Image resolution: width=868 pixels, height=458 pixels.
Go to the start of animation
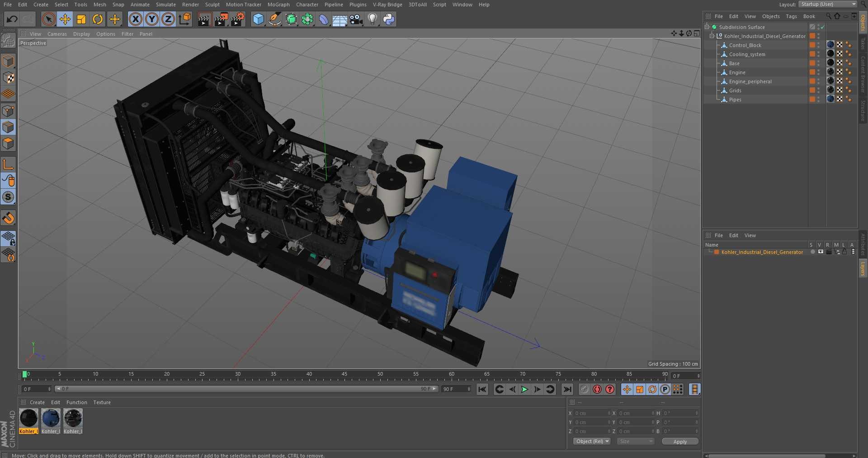pyautogui.click(x=482, y=389)
